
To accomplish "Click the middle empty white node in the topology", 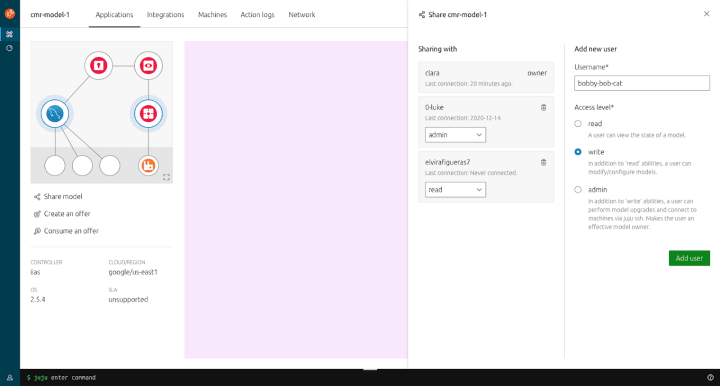I will click(x=82, y=166).
